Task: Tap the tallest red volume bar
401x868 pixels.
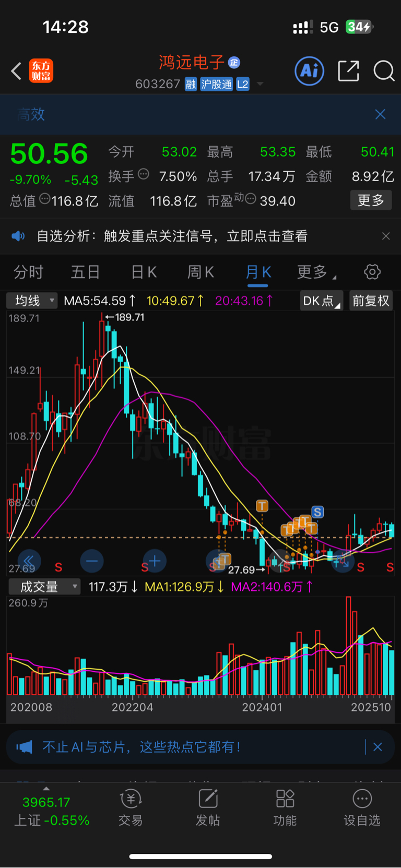Action: pos(348,646)
